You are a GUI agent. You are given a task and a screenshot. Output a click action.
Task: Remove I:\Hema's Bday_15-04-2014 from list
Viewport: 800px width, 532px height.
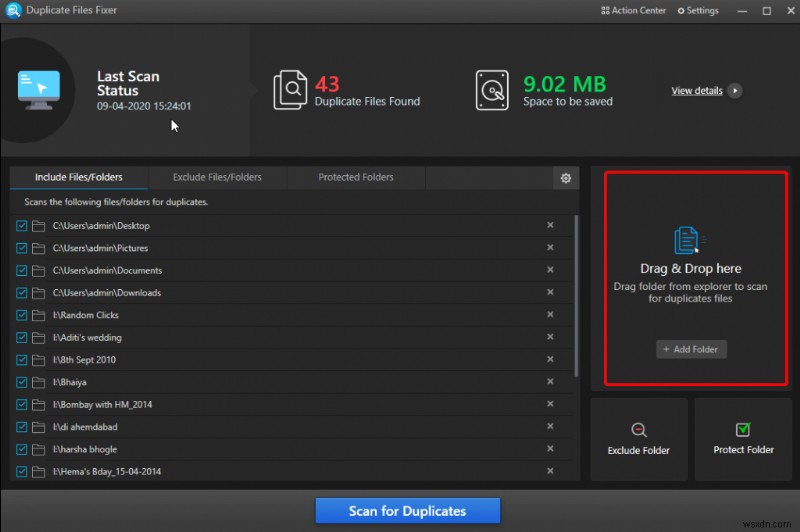tap(550, 471)
